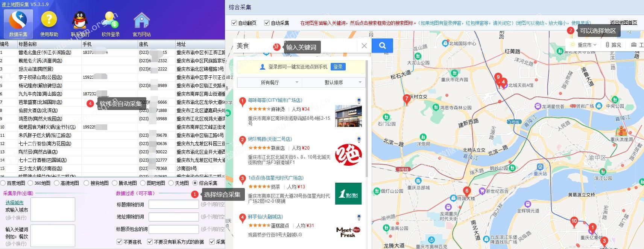644x249 pixels.
Task: Open 绝味鸭脖 red logo thumbnail
Action: 348,155
